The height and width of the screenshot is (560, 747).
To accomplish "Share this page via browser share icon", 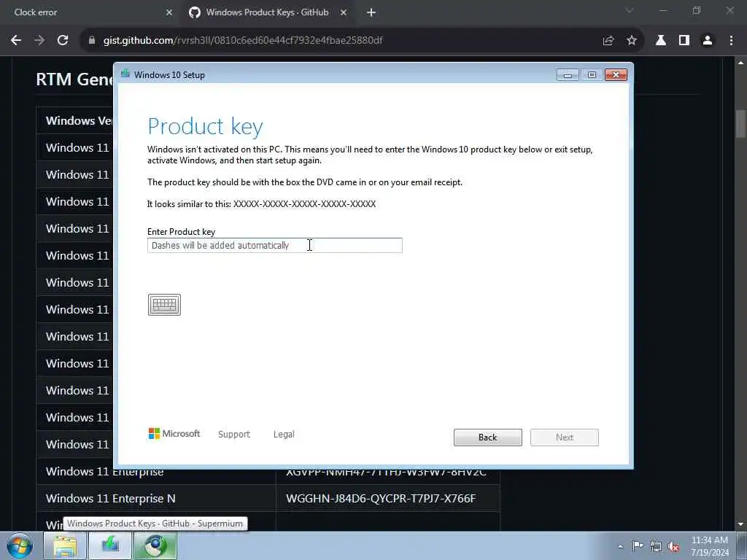I will [x=608, y=41].
